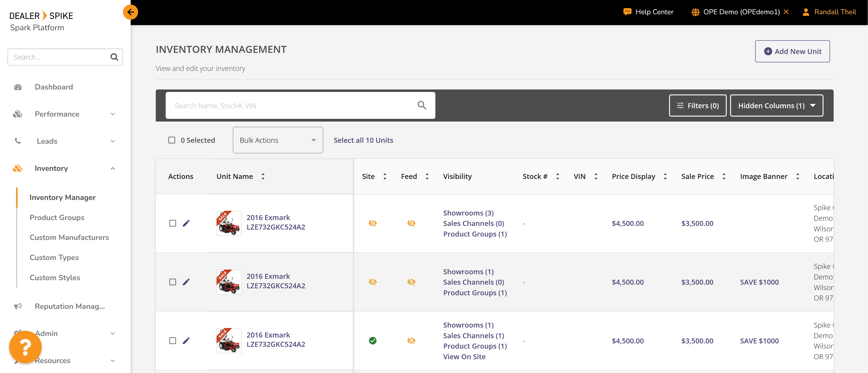Open Custom Manufacturers in sidebar
This screenshot has width=868, height=373.
(x=69, y=237)
